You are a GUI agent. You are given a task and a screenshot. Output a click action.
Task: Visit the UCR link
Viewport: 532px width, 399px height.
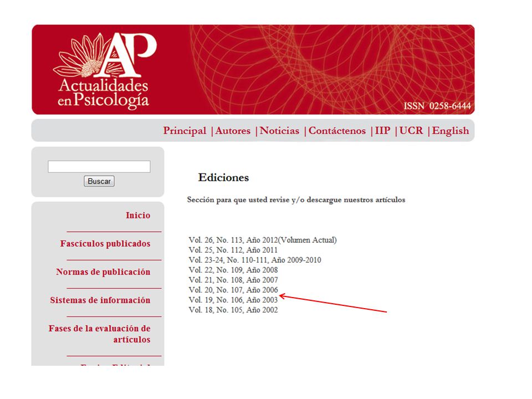tap(411, 131)
